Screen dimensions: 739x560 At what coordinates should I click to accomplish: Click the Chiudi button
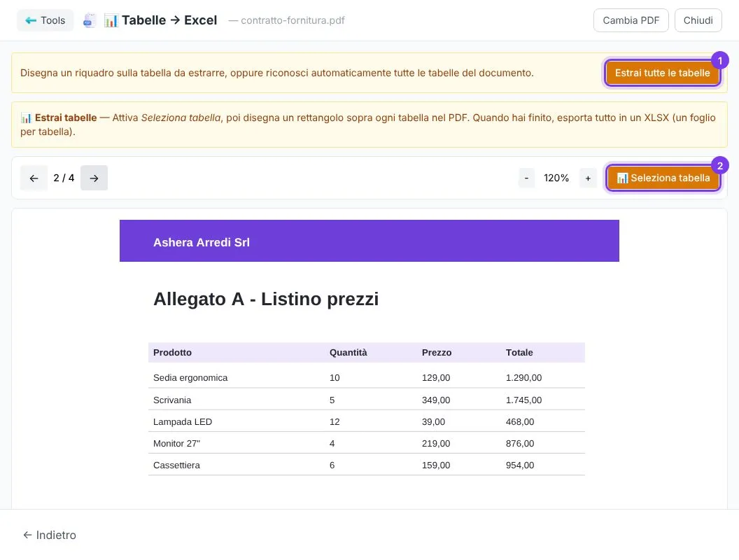(x=698, y=20)
